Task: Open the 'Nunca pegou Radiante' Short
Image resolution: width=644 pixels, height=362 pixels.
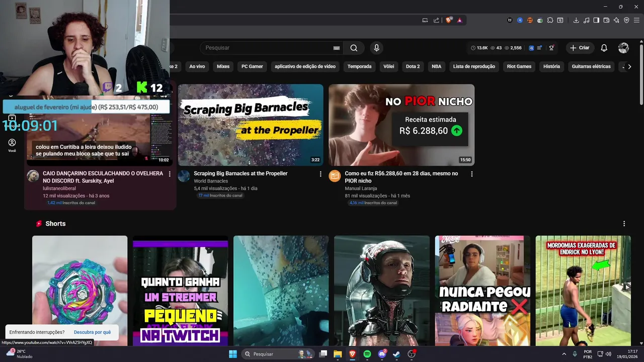Action: tap(482, 291)
